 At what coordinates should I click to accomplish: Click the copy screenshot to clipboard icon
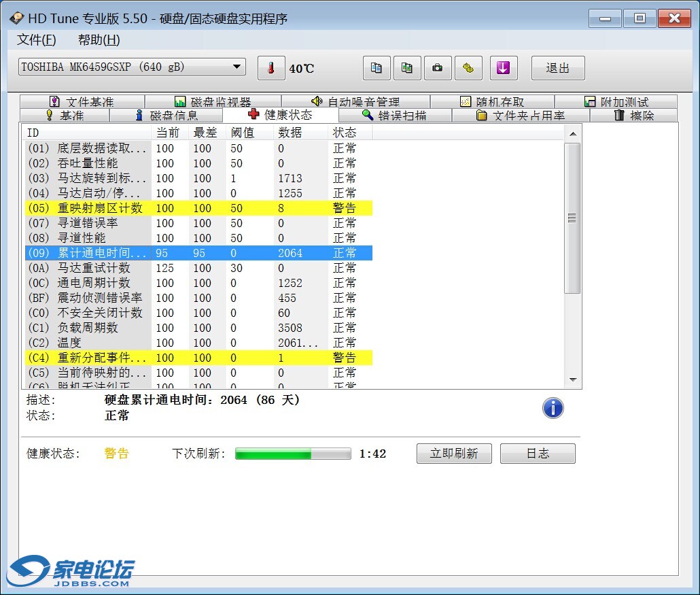[x=406, y=68]
